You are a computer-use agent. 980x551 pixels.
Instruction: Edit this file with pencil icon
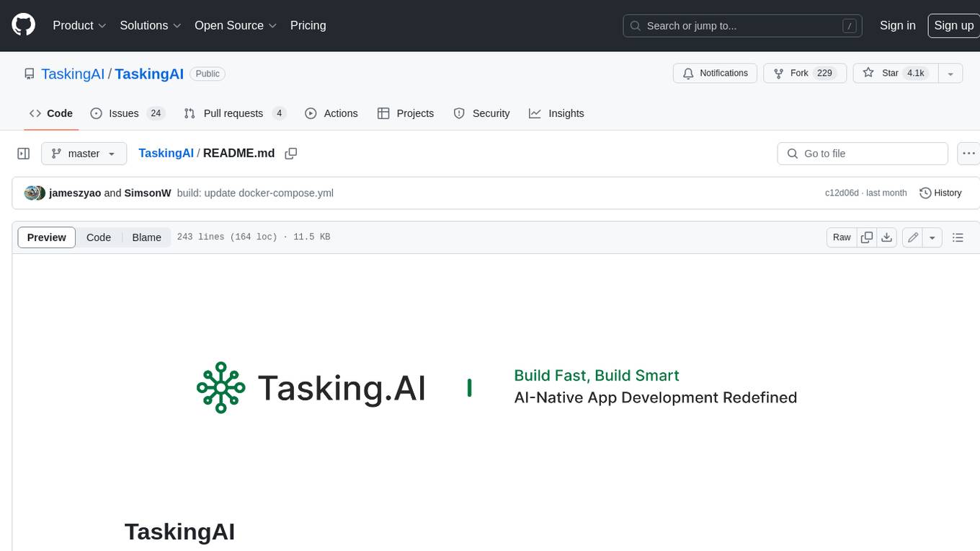(913, 237)
